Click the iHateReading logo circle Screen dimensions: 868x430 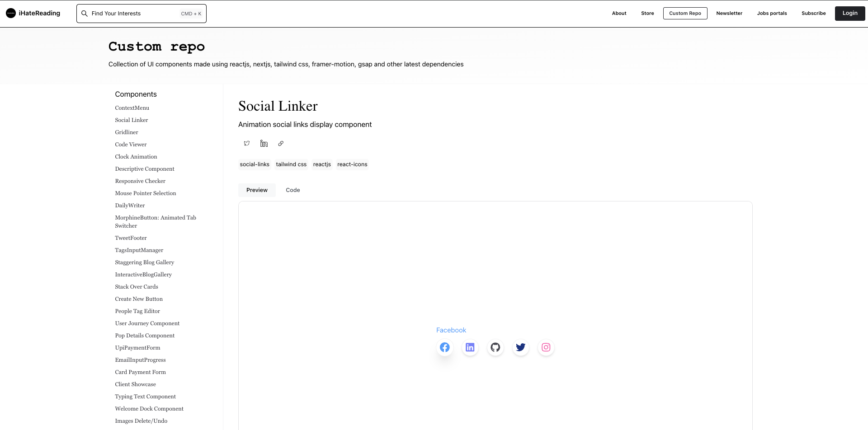[11, 14]
